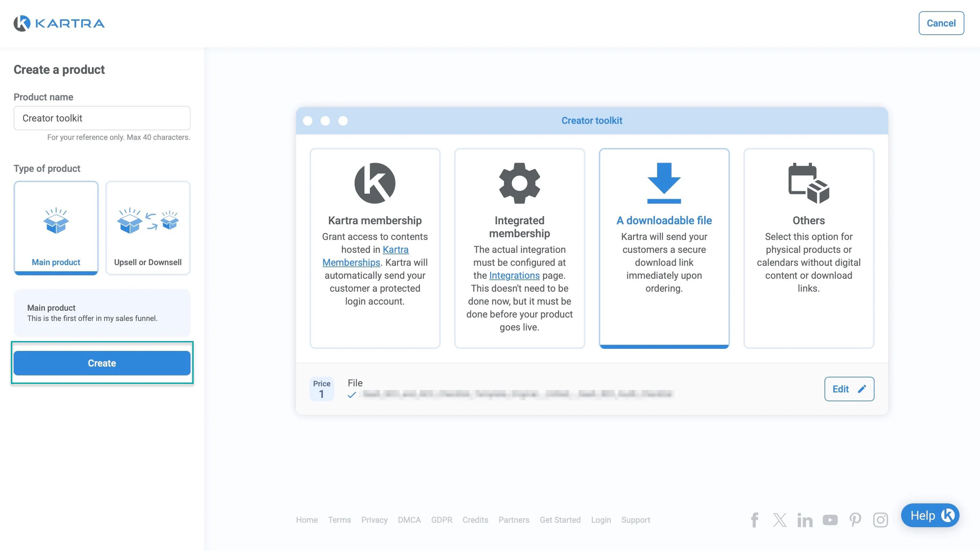The height and width of the screenshot is (551, 980).
Task: Click the Create button
Action: tap(102, 363)
